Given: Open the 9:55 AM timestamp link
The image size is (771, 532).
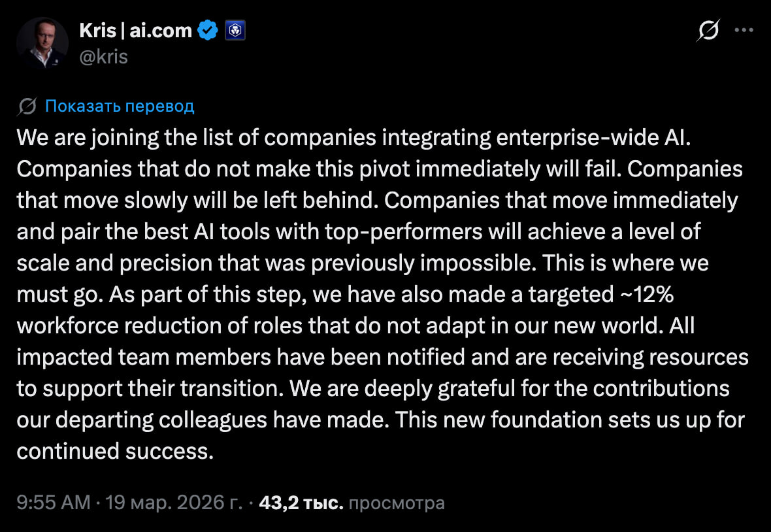Looking at the screenshot, I should [x=54, y=503].
